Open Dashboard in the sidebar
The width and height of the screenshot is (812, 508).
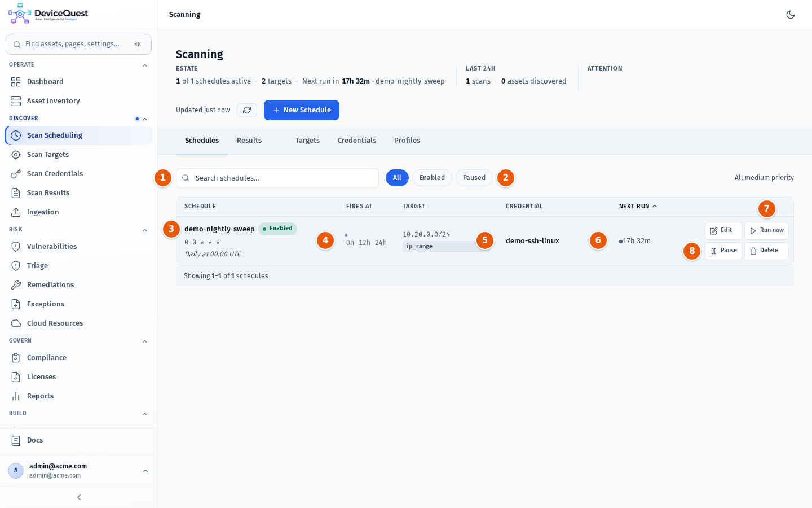tap(79, 82)
